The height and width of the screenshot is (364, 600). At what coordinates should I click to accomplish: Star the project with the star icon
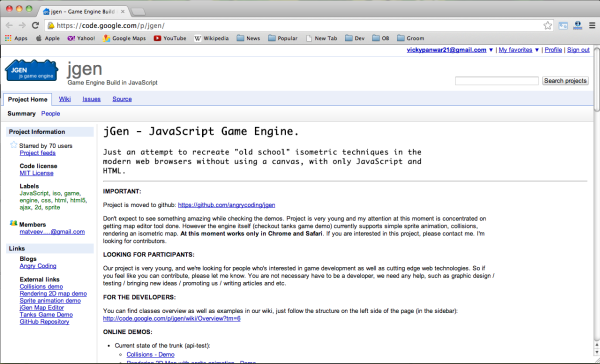(x=14, y=145)
